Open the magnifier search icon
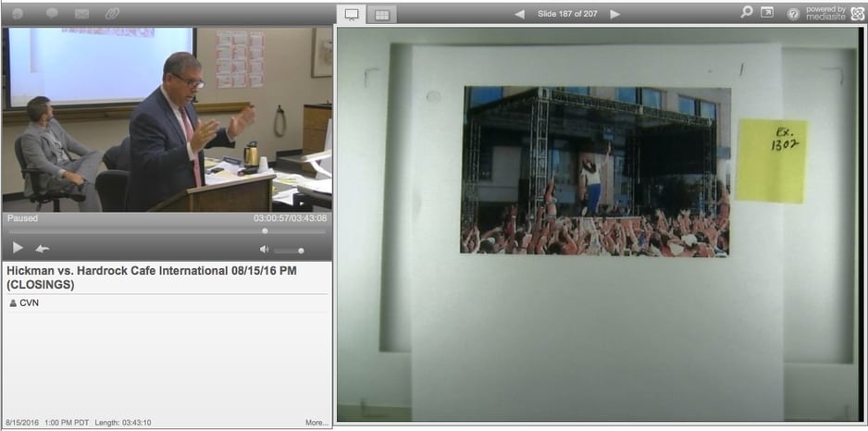 tap(746, 13)
